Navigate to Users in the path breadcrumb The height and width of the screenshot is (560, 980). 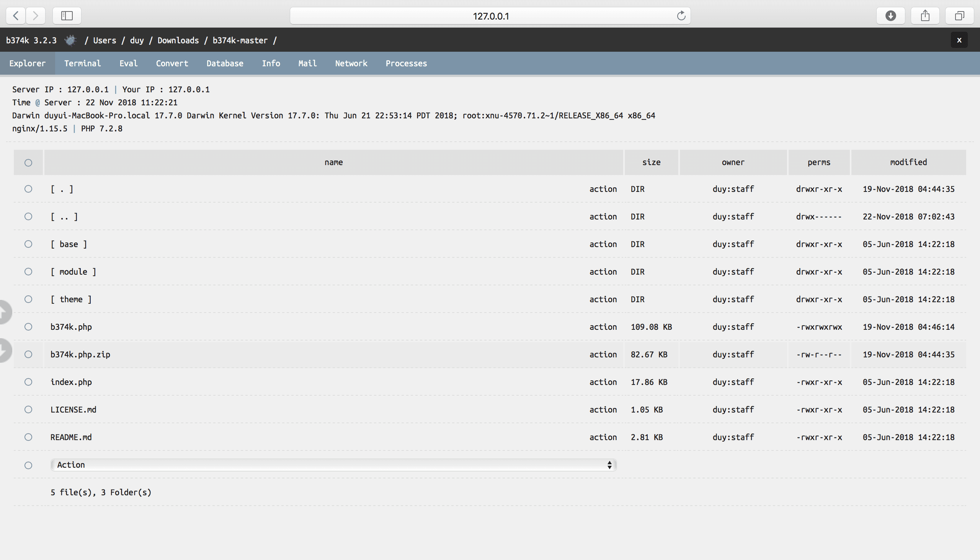click(x=105, y=40)
